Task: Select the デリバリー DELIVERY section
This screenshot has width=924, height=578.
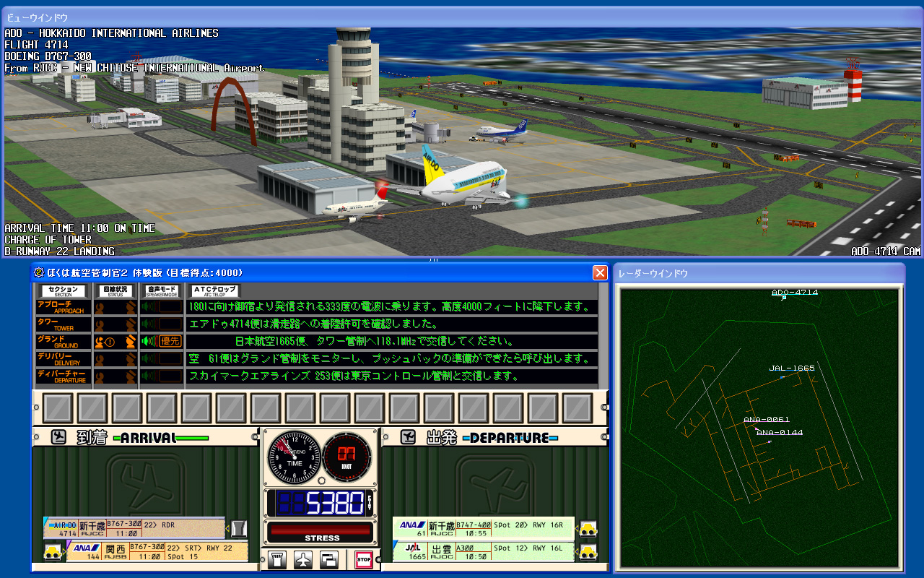Action: [x=63, y=359]
